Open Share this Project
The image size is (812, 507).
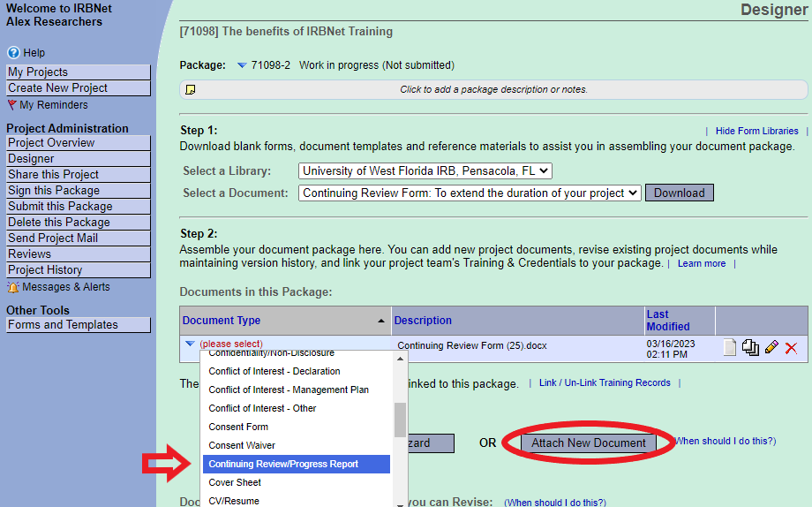pos(79,175)
